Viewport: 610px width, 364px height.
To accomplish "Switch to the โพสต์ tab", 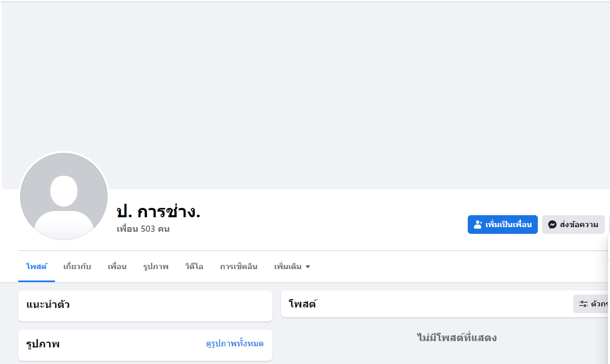I will pos(36,267).
